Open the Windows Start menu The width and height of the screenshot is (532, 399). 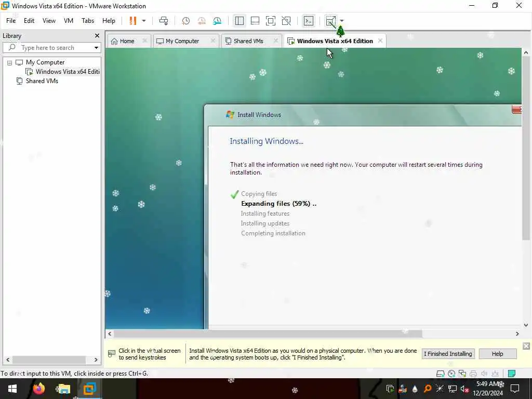coord(12,389)
